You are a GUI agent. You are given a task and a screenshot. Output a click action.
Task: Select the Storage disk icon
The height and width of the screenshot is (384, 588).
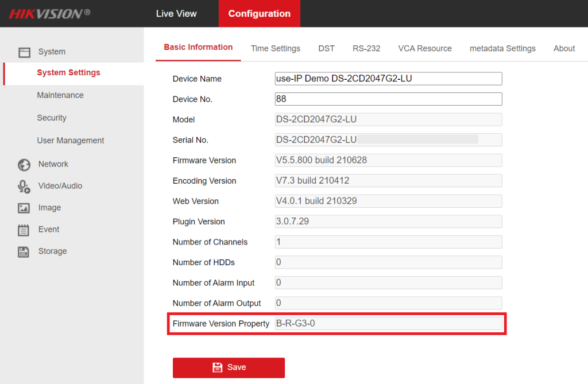click(x=24, y=251)
